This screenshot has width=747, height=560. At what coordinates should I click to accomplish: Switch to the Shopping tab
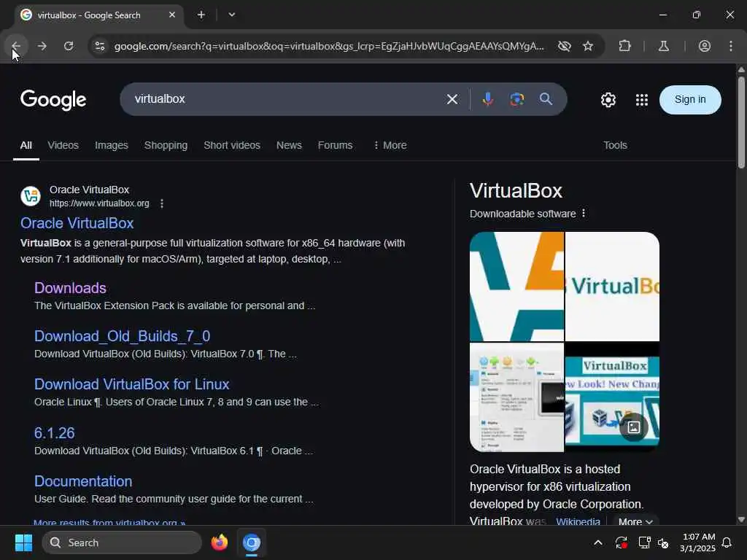point(166,145)
